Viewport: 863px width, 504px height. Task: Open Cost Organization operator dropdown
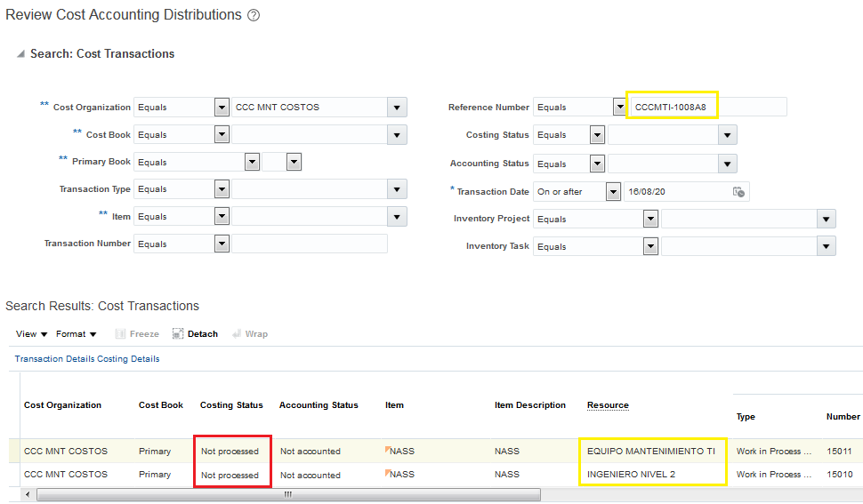pos(222,108)
